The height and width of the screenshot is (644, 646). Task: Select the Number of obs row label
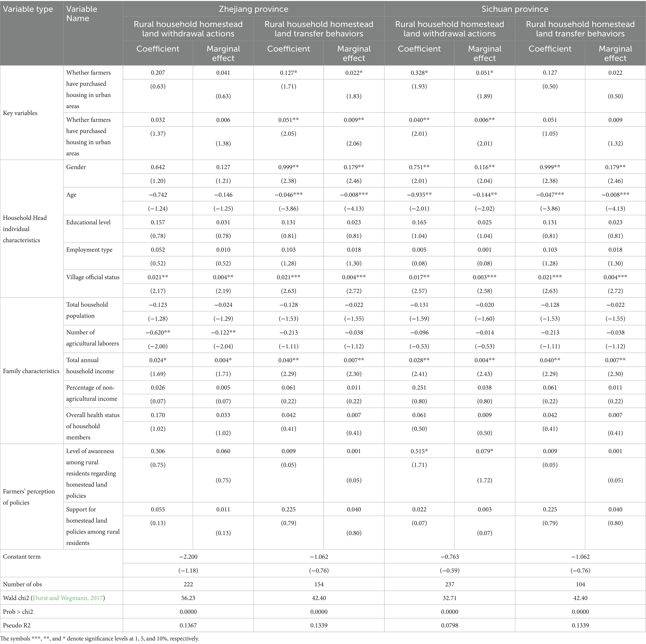pyautogui.click(x=23, y=584)
